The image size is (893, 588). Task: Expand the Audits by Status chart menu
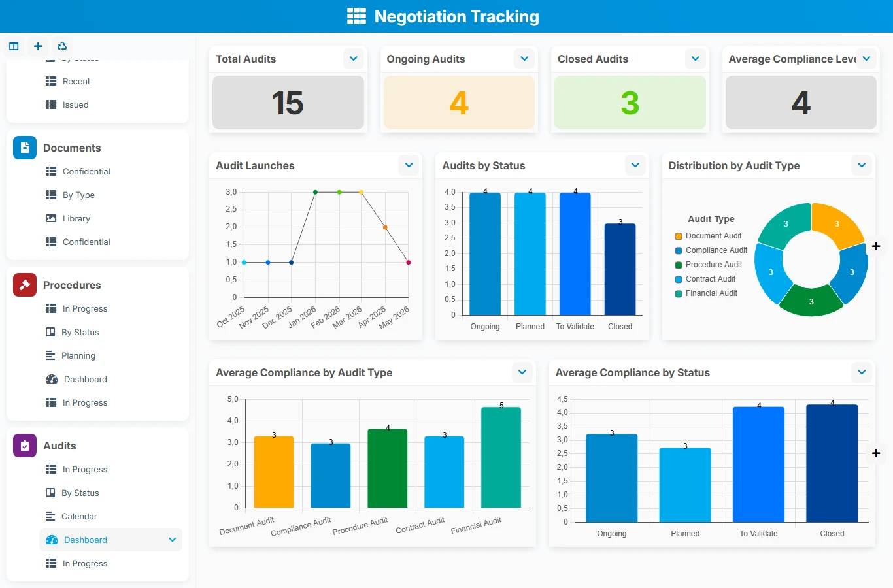click(635, 165)
